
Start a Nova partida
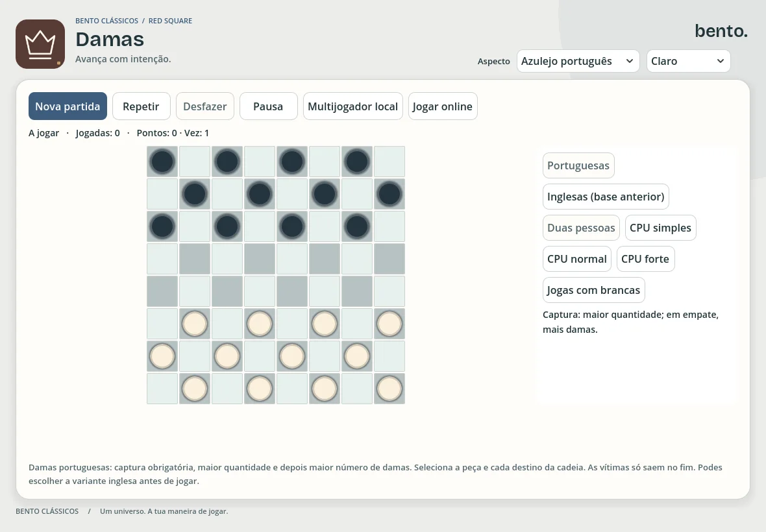(68, 106)
